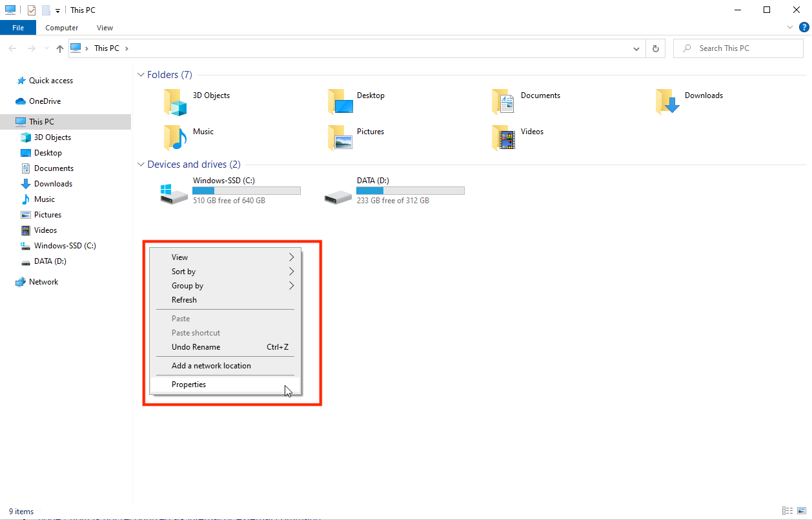Open the Downloads folder in Folders group
Screen dimensions: 812x520
tap(668, 102)
